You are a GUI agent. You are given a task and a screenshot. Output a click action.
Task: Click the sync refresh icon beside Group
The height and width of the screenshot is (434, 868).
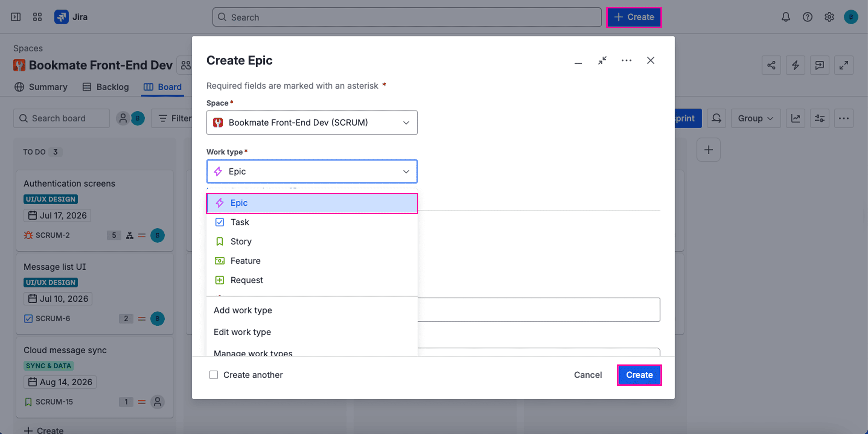[x=716, y=118]
